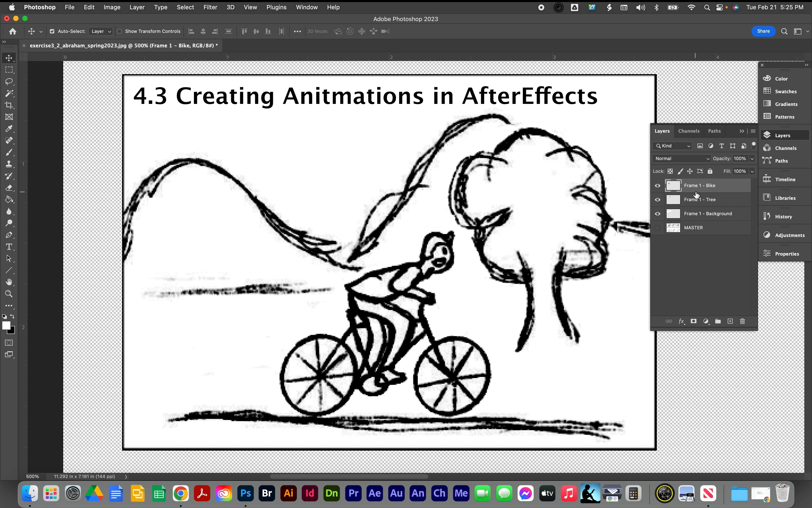Open the Auto-Select Layer dropdown
Viewport: 812px width, 508px height.
[x=101, y=31]
